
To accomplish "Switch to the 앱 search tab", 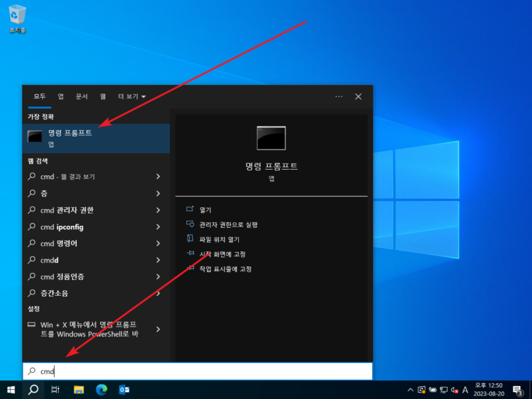I will [61, 97].
